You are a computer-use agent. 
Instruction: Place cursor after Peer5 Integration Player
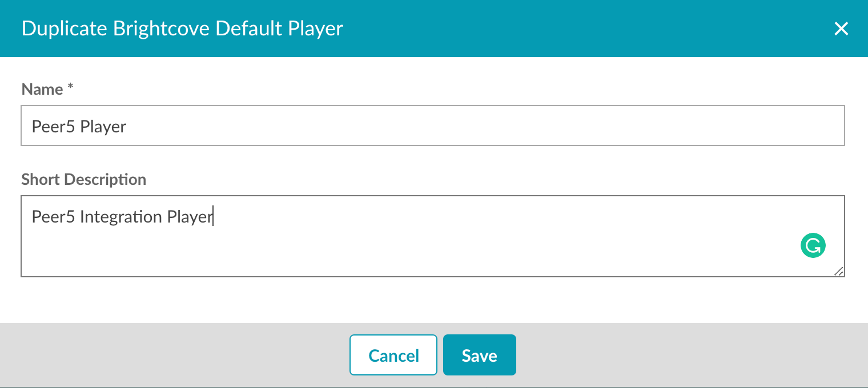tap(213, 216)
